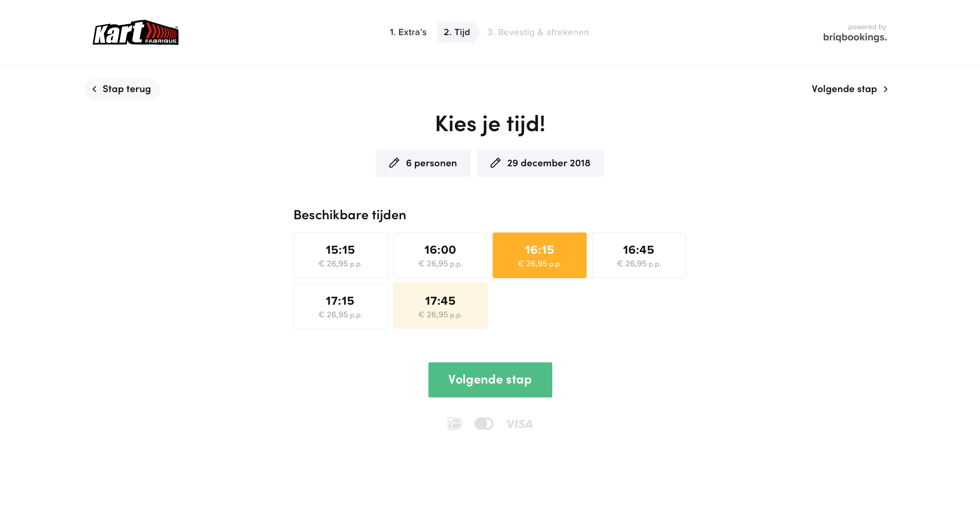Click the pencil icon beside the date
The width and height of the screenshot is (980, 514).
[x=495, y=163]
